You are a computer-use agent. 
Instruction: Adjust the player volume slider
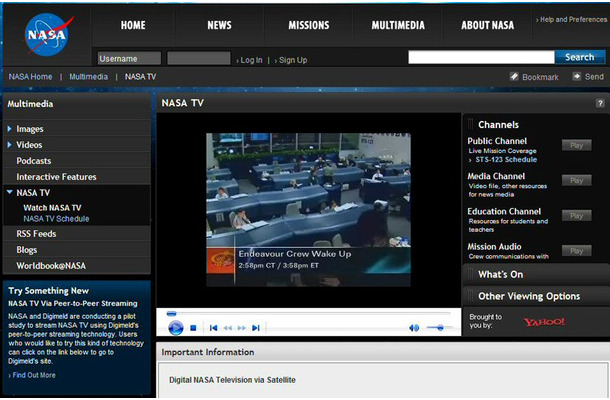(438, 328)
